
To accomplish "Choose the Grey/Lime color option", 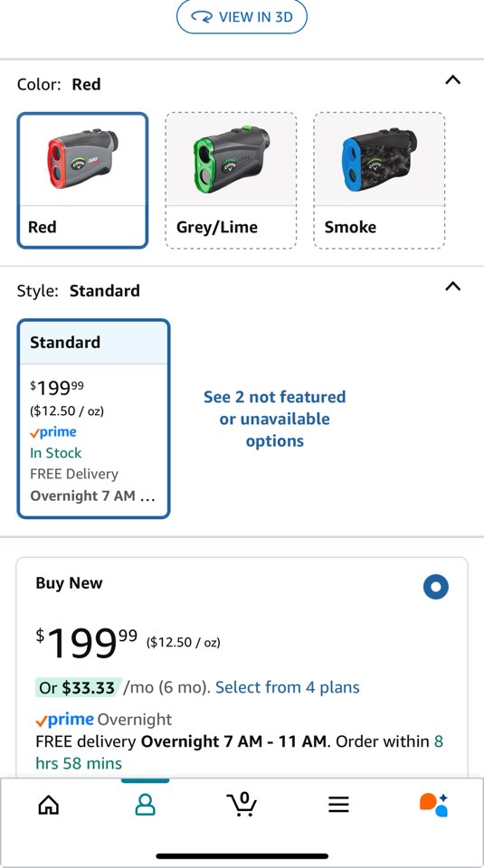I will coord(231,181).
